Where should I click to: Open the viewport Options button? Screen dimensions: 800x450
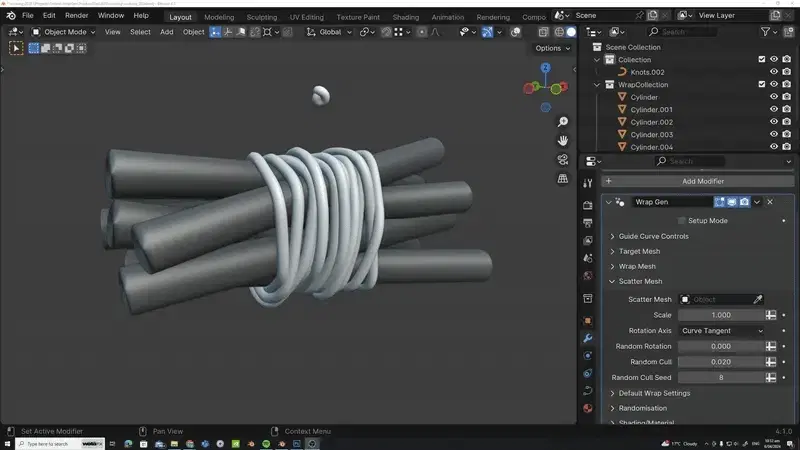(551, 48)
